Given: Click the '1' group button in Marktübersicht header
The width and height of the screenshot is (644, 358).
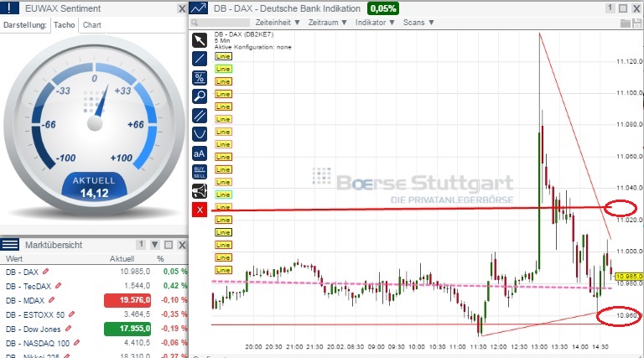Looking at the screenshot, I should pos(141,245).
